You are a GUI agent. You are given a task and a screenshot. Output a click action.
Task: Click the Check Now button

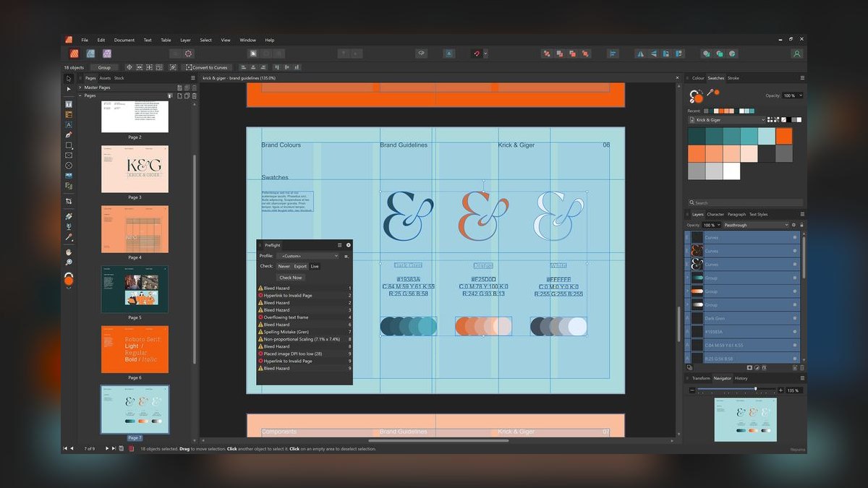tap(291, 278)
